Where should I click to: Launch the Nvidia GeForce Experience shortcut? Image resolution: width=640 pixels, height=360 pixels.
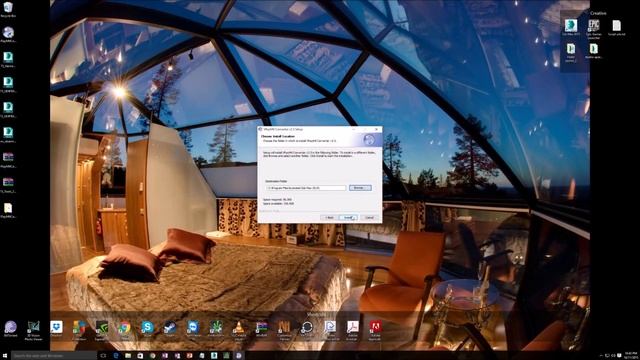pyautogui.click(x=102, y=330)
